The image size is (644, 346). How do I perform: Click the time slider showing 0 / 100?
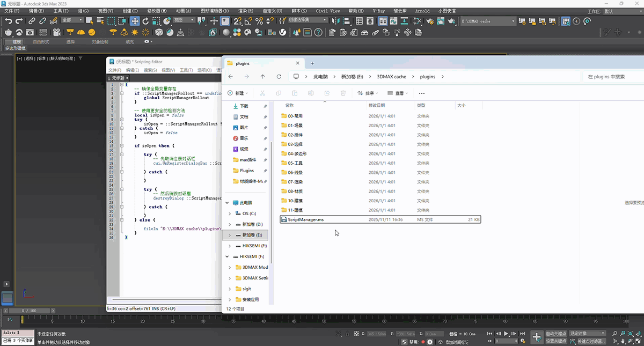tap(29, 311)
